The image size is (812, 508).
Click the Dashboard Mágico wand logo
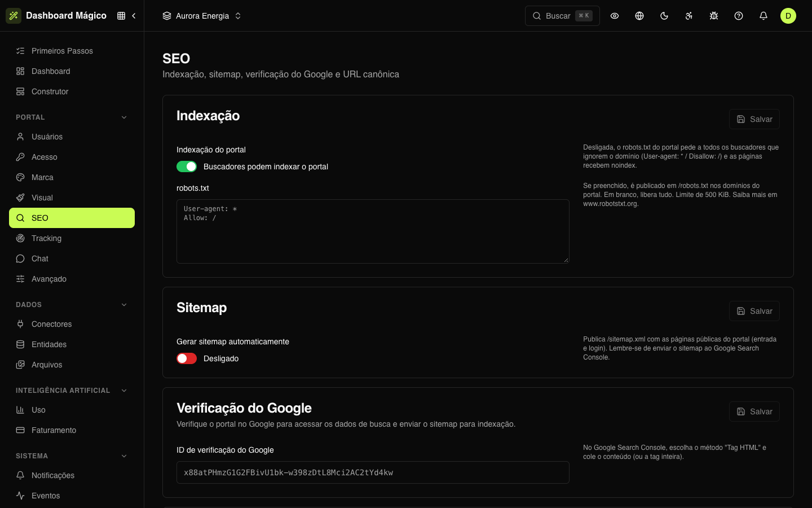(14, 16)
